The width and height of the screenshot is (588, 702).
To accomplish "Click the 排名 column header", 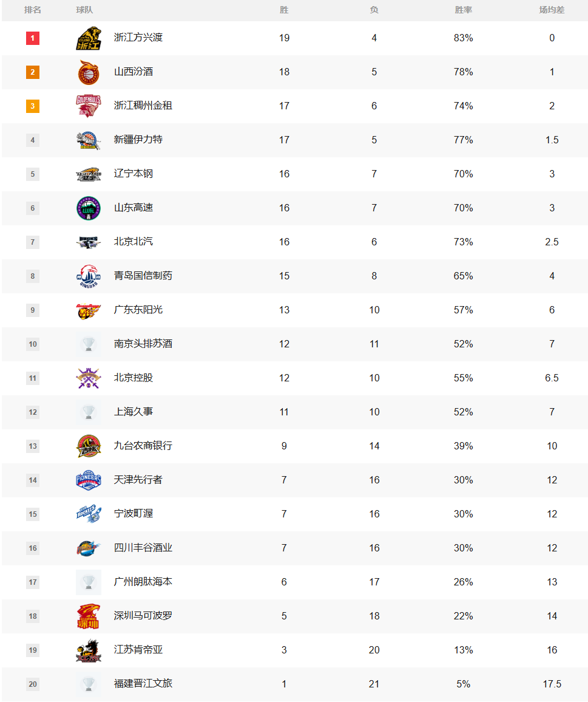I will [33, 10].
